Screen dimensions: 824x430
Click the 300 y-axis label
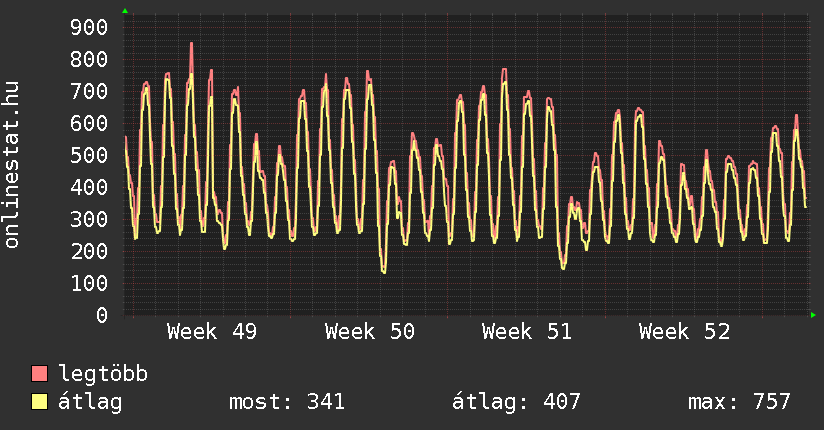88,219
